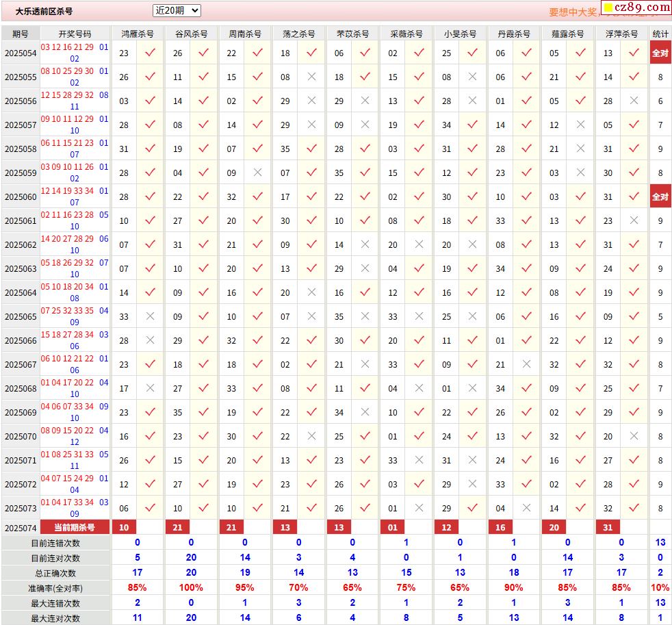Select the 采薇杀号 column header
Image resolution: width=672 pixels, height=625 pixels.
pyautogui.click(x=406, y=34)
